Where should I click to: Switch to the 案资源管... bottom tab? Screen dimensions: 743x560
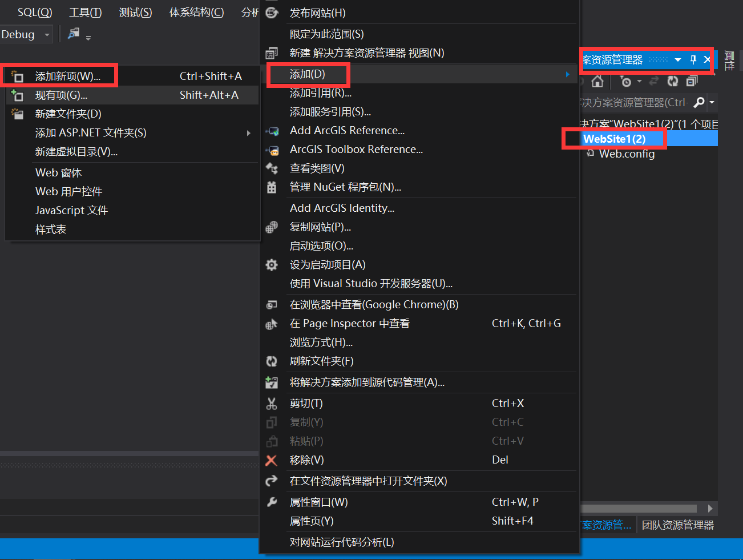607,525
